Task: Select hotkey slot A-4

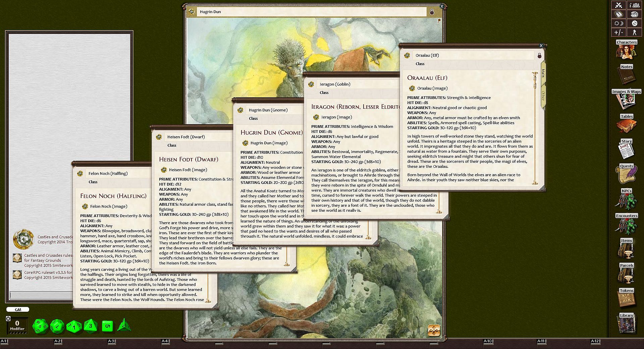Action: 165,341
